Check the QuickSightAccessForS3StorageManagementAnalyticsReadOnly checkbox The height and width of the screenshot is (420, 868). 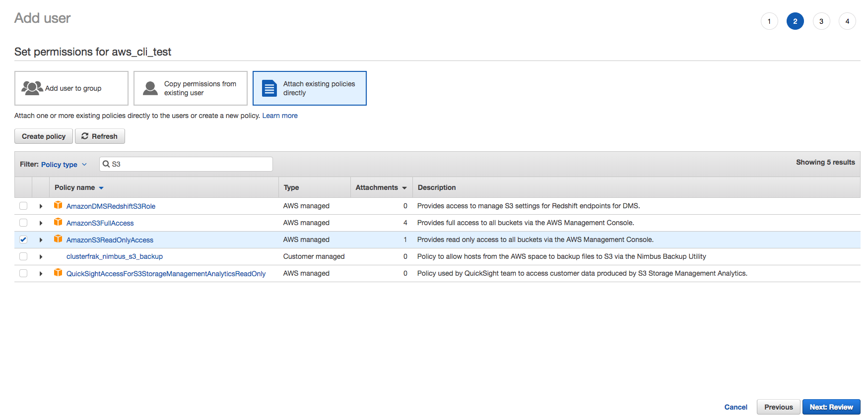23,273
